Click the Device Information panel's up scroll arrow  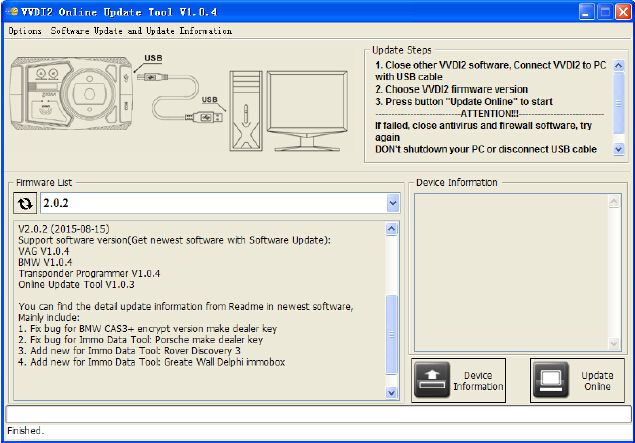tap(616, 201)
